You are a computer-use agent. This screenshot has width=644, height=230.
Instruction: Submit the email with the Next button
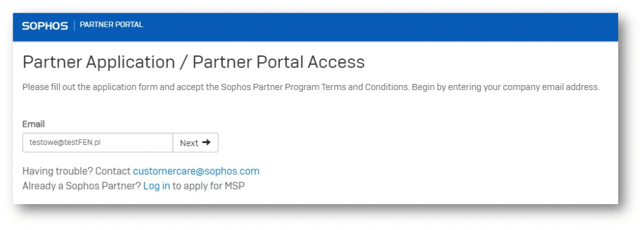(x=196, y=143)
